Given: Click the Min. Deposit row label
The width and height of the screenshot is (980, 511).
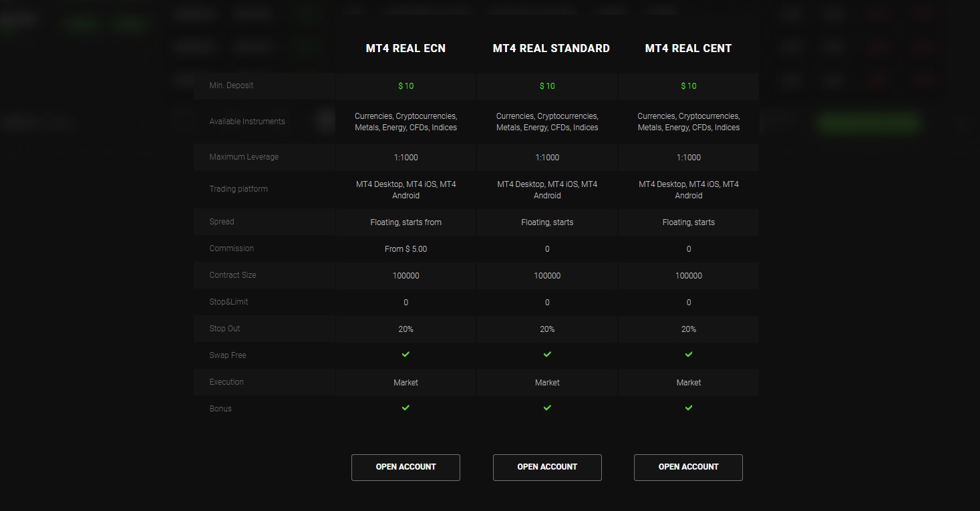Looking at the screenshot, I should pos(231,86).
